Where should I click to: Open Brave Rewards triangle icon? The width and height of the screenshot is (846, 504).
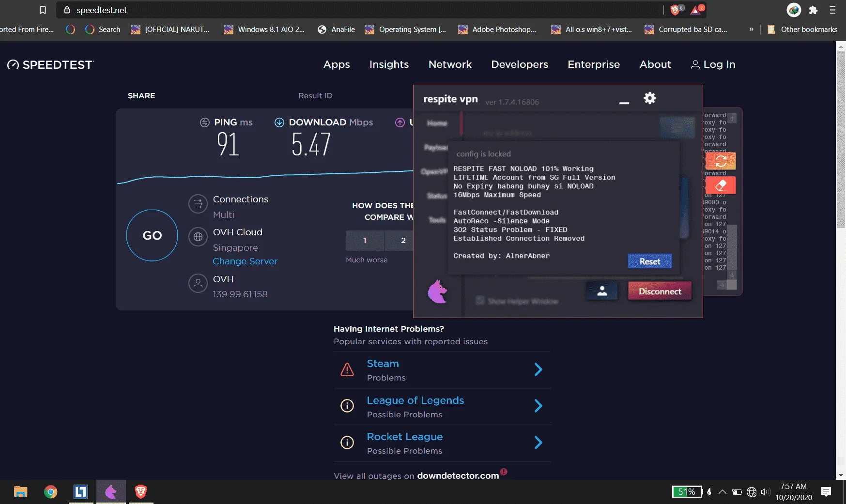coord(697,10)
